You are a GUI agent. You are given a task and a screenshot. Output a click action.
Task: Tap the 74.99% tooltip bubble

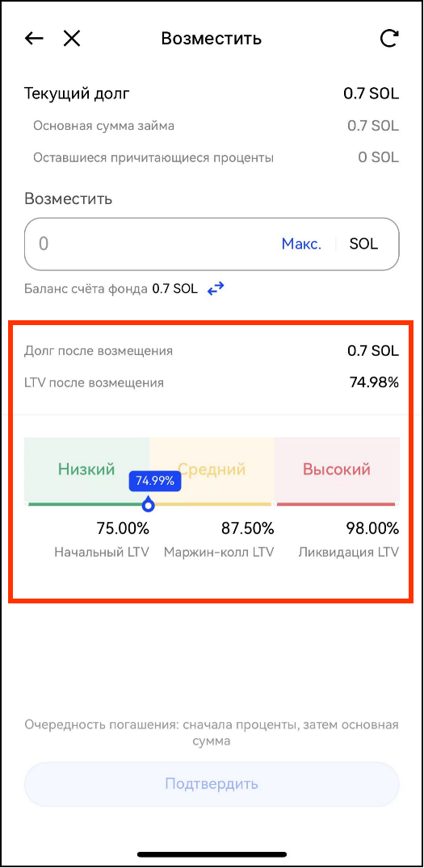[155, 481]
